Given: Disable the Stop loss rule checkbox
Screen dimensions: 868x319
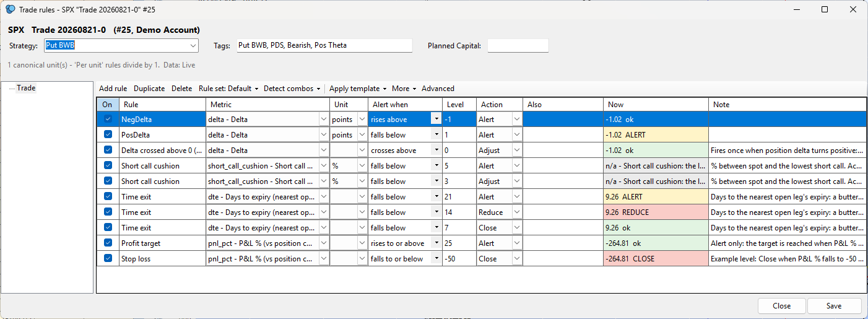Looking at the screenshot, I should pos(108,258).
